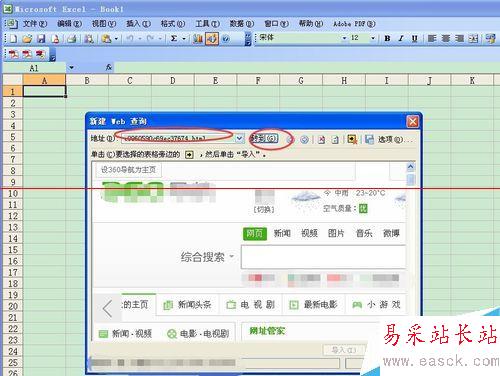500x376 pixels.
Task: Align cell text to the right
Action: click(459, 39)
